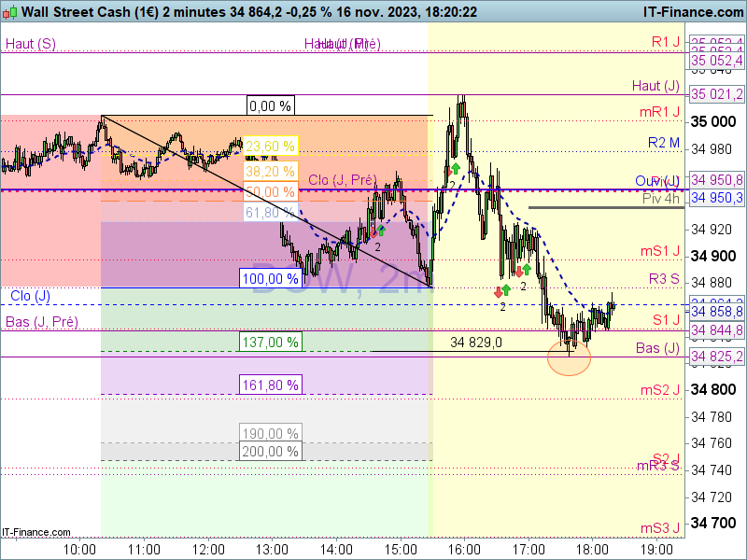The image size is (747, 560).
Task: Click the 'S1 J' pivot label
Action: (666, 320)
